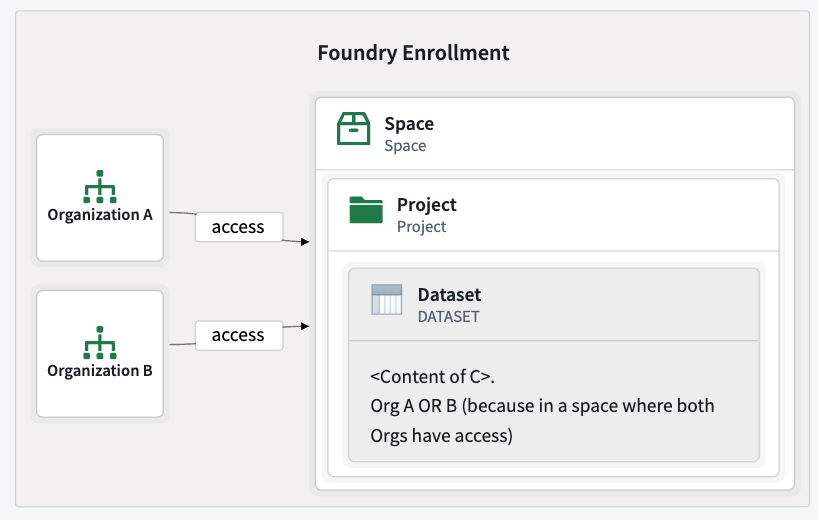The width and height of the screenshot is (818, 520).
Task: Click the Organization A hierarchy icon
Action: 99,187
